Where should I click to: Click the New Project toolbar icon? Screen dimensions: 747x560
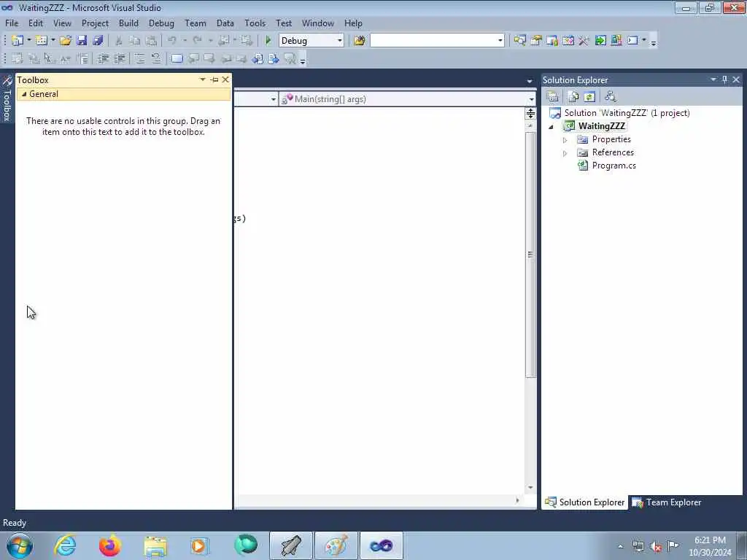(18, 41)
